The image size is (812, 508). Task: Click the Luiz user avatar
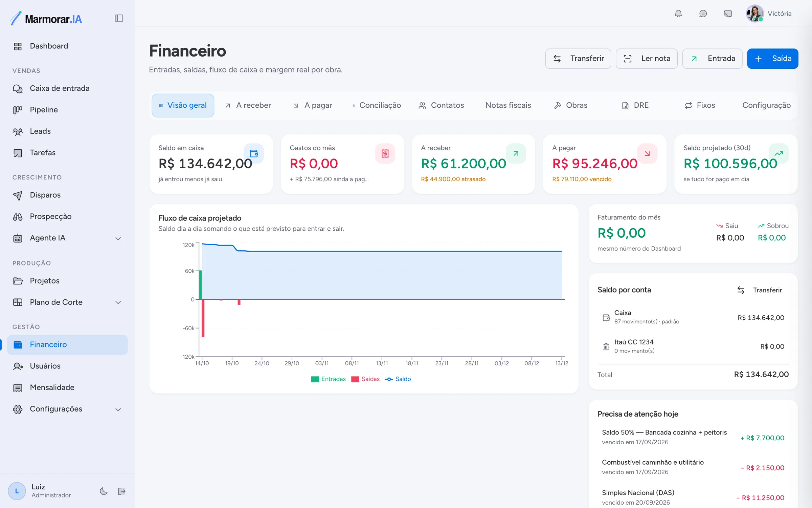[x=17, y=491]
